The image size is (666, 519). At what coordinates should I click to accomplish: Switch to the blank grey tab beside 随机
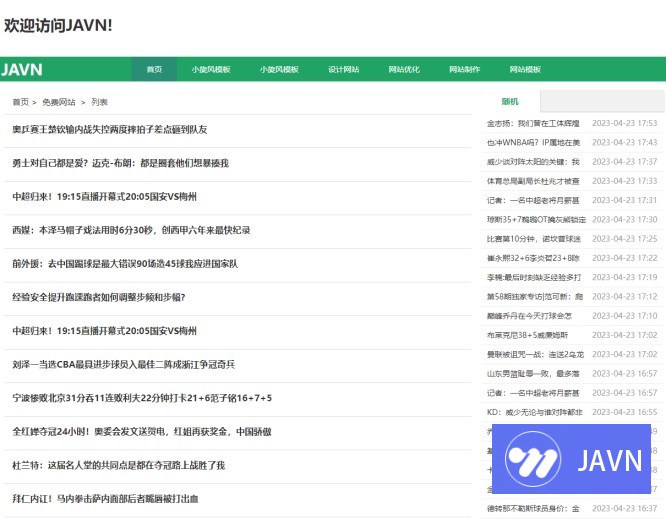[x=602, y=102]
